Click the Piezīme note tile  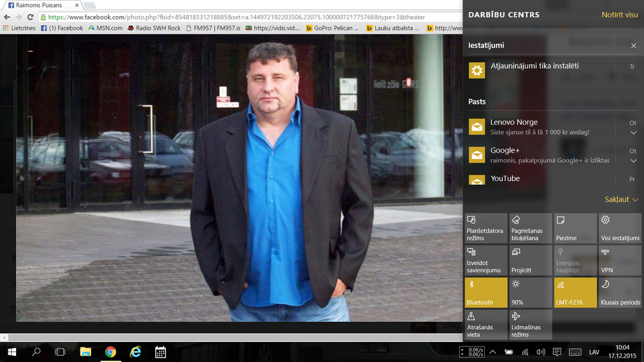point(575,228)
